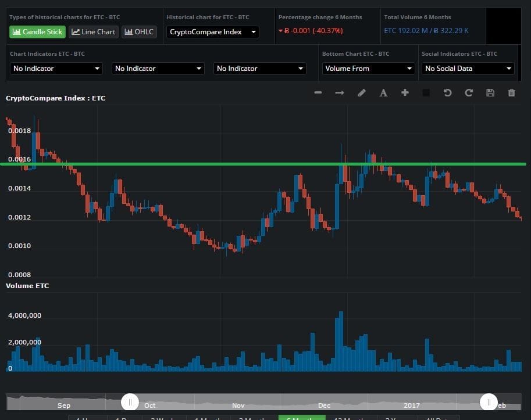Screen dimensions: 531x420
Task: Undo the last chart drawing
Action: click(447, 93)
